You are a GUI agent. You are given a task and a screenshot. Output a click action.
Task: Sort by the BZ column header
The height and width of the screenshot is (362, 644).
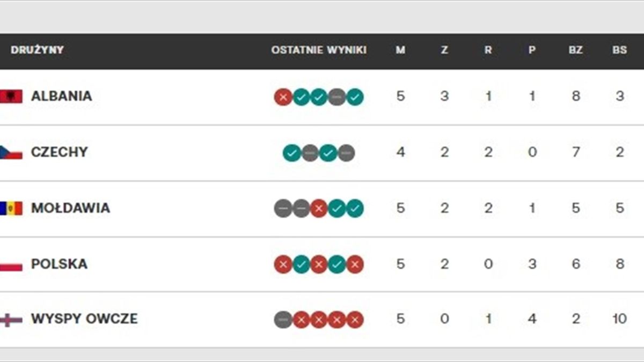tap(575, 50)
